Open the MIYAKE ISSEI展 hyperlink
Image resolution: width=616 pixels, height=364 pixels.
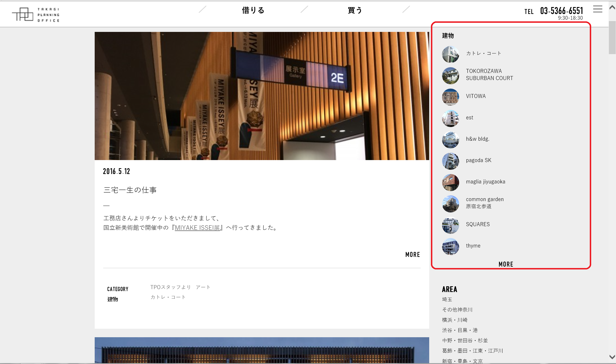click(197, 228)
